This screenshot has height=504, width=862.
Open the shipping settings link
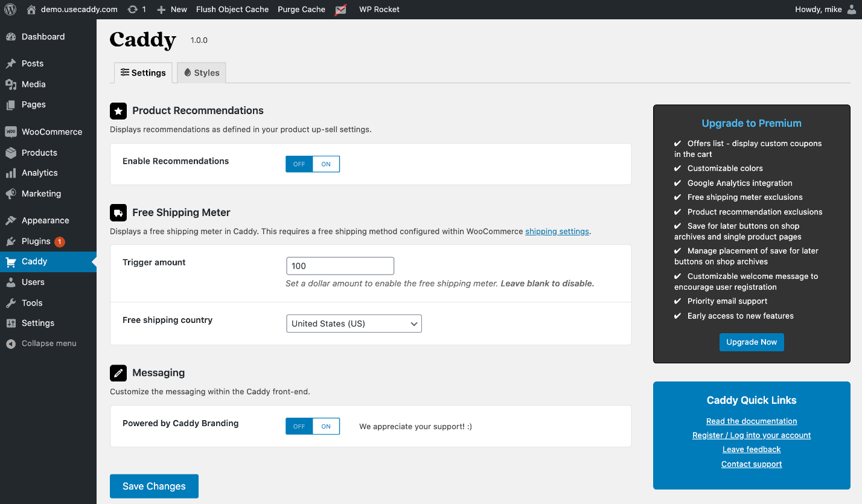[x=557, y=232]
